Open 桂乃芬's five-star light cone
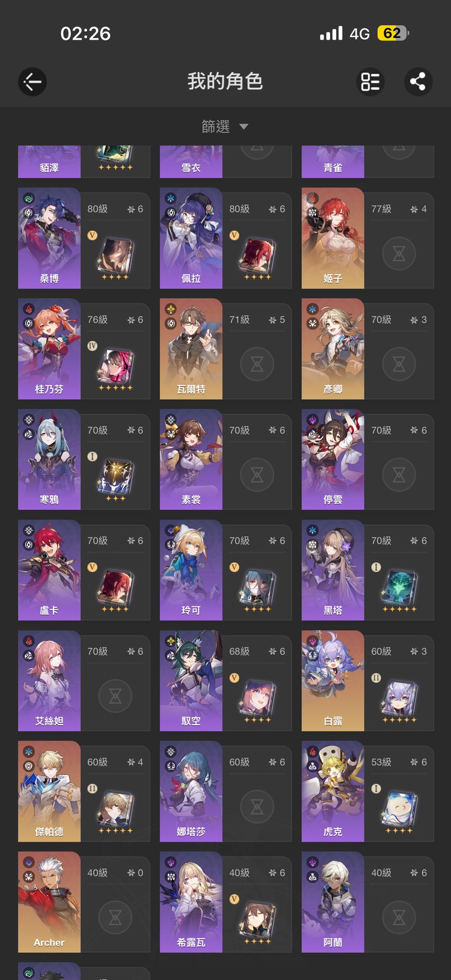This screenshot has width=451, height=980. 115,366
